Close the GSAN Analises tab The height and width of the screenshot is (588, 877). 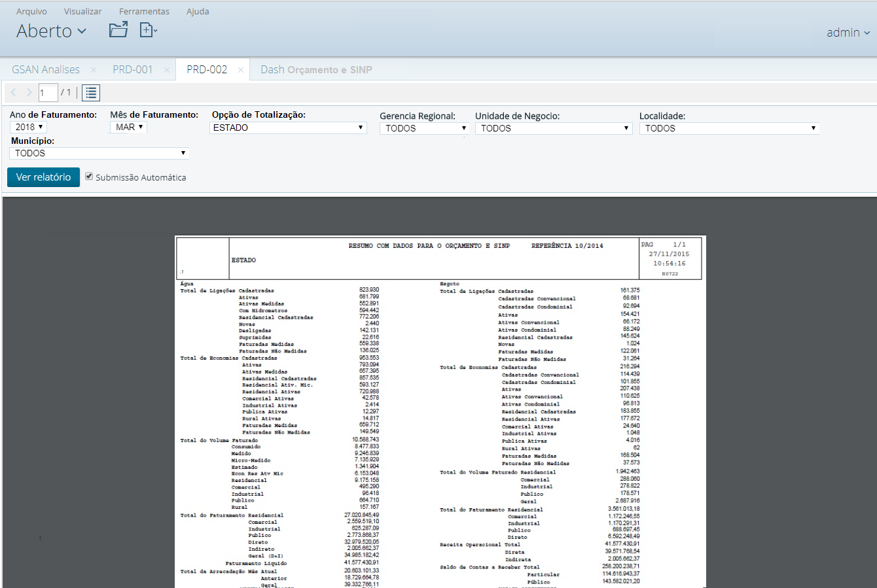coord(94,70)
